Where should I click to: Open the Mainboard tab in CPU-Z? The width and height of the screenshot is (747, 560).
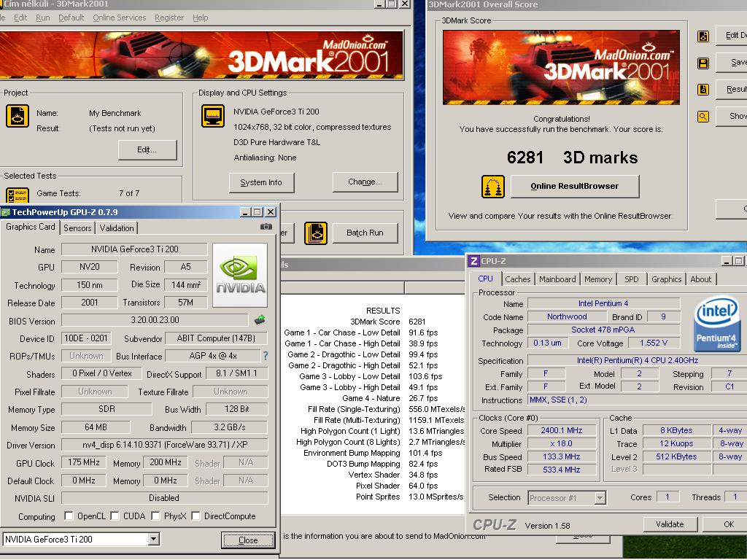(x=557, y=279)
